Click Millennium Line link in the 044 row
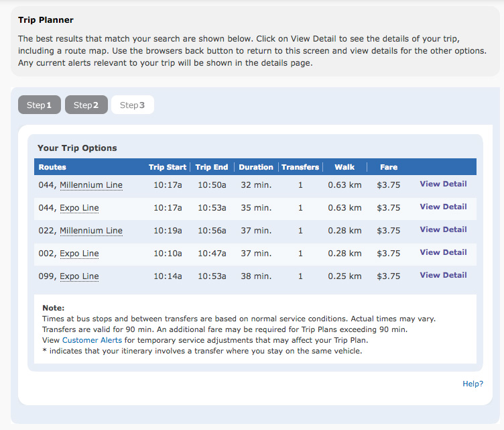 pyautogui.click(x=91, y=185)
